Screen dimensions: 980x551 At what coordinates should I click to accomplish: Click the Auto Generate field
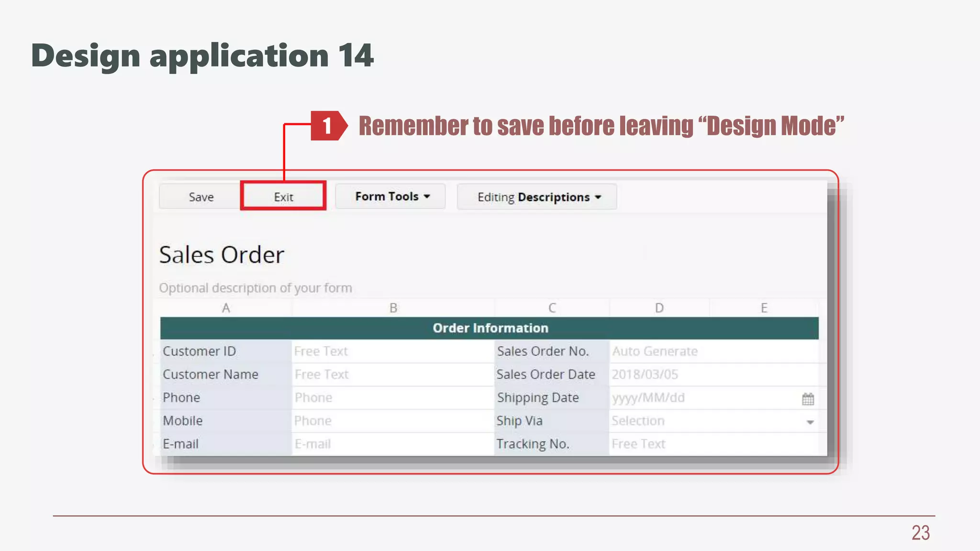pyautogui.click(x=714, y=351)
